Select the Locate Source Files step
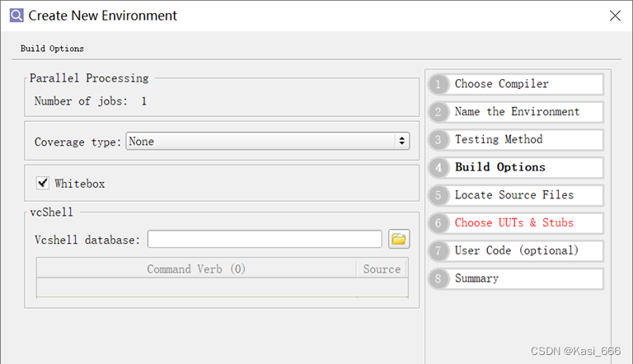 [x=527, y=195]
